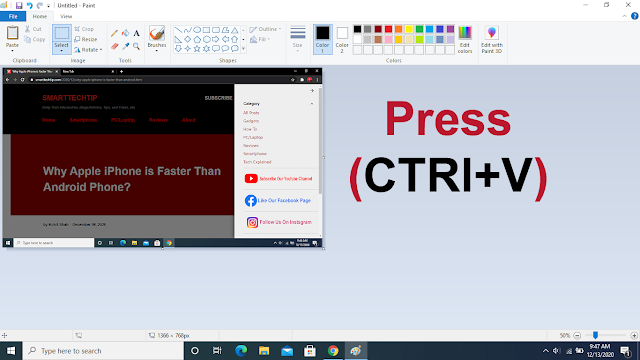Click the Select rectangle tool
This screenshot has height=360, width=640.
(62, 33)
